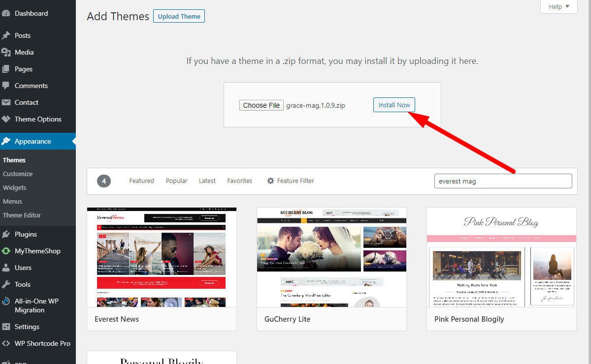This screenshot has width=591, height=364.
Task: Click the Pink Personal Blogily theme name
Action: (x=469, y=319)
